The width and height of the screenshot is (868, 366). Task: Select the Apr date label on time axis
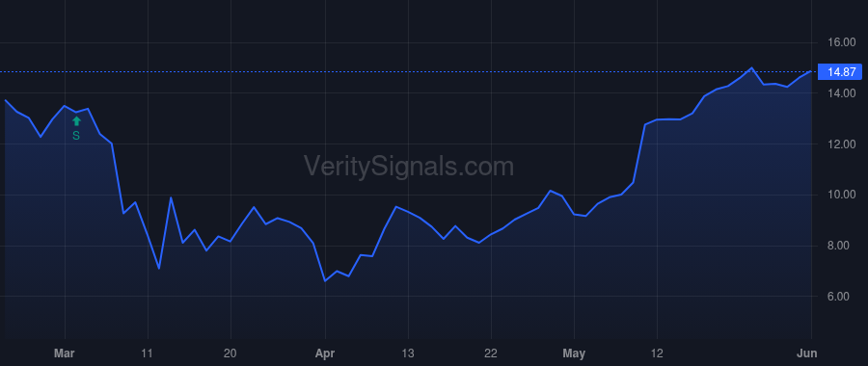coord(325,353)
